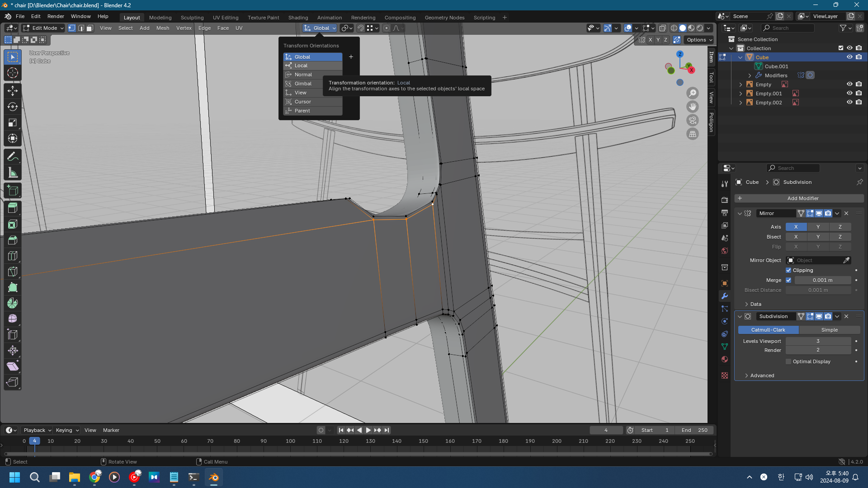Toggle Mirror Axis Y button
Viewport: 868px width, 488px height.
818,227
